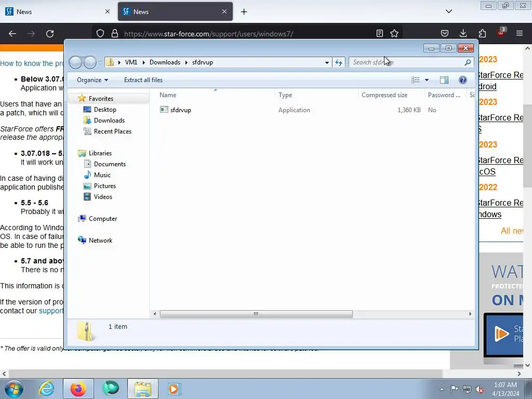Click the Save to Pocket icon

click(x=445, y=33)
